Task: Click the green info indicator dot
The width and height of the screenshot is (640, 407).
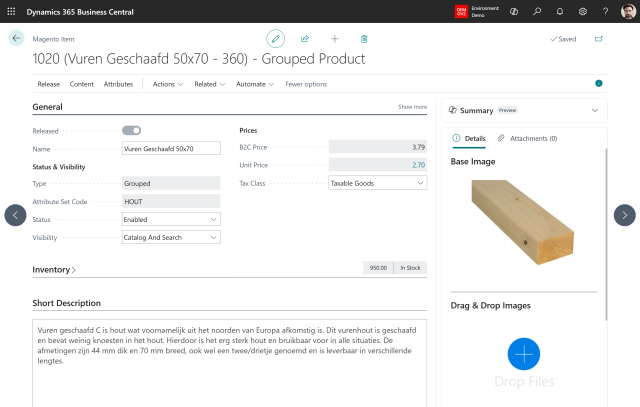Action: tap(599, 83)
